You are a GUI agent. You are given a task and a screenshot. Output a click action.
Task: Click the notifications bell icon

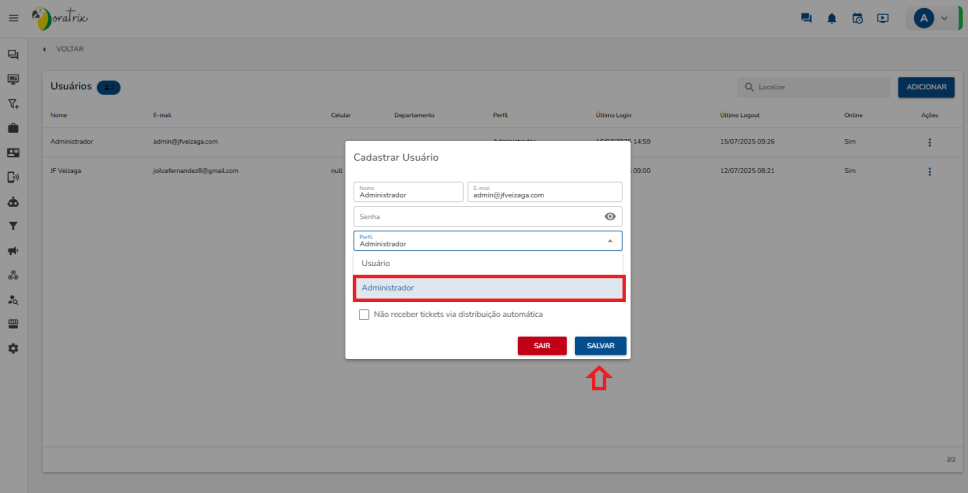coord(832,18)
